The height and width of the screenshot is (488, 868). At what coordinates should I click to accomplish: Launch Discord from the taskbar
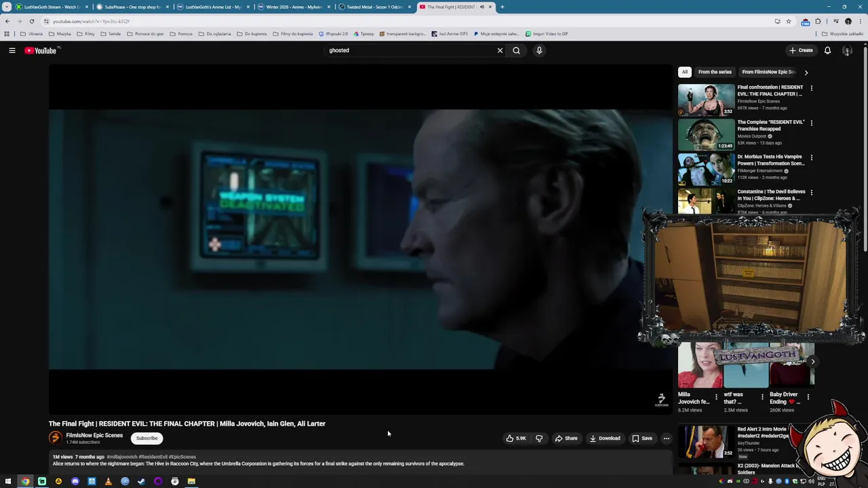[75, 481]
